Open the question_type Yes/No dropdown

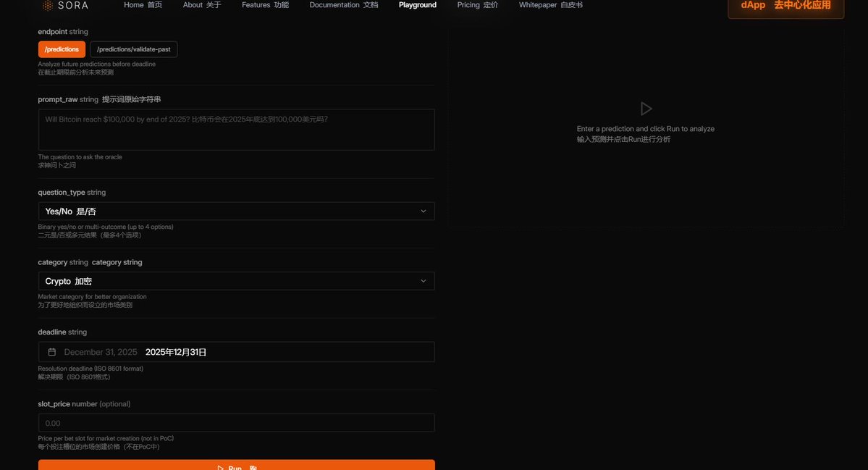[237, 211]
